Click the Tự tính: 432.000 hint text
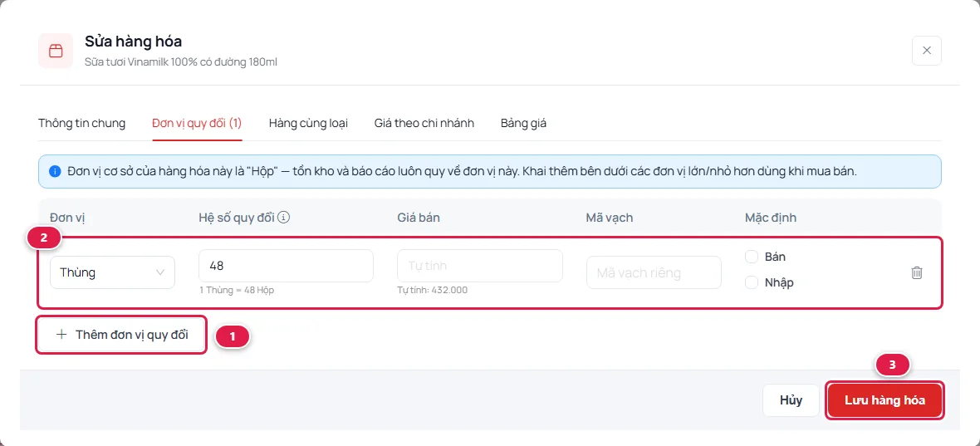 click(433, 291)
